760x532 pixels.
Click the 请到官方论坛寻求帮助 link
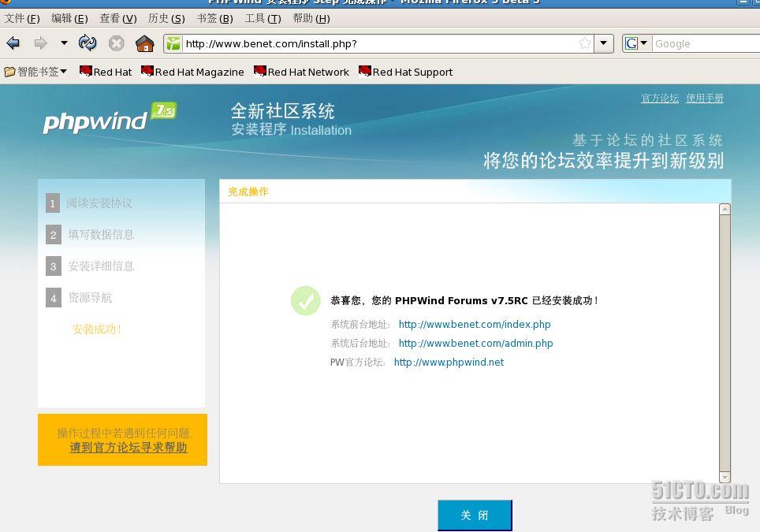coord(129,447)
